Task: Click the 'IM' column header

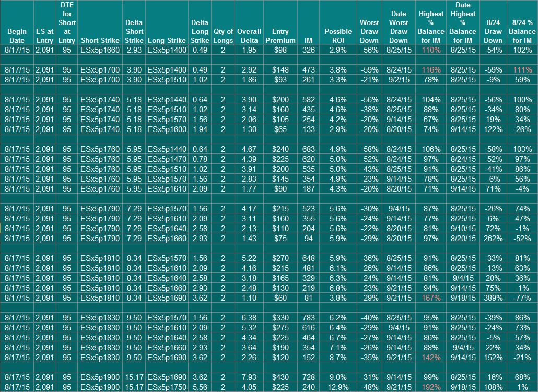Action: [x=308, y=22]
